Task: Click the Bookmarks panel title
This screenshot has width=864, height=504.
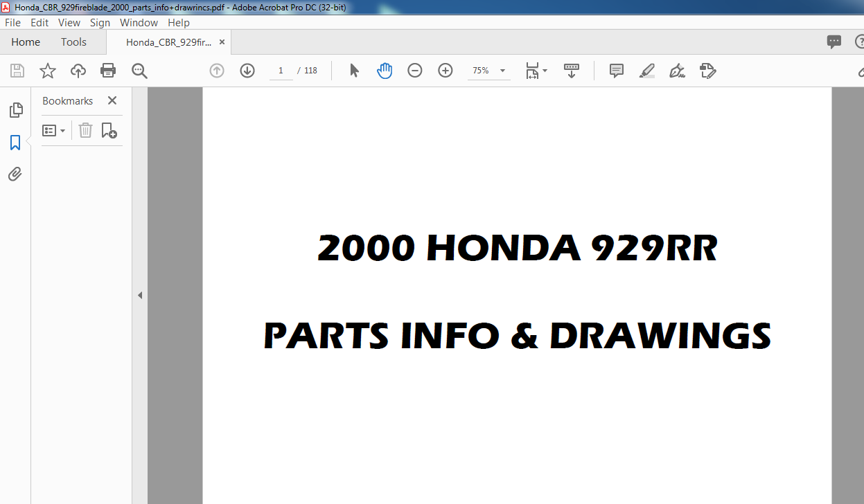Action: click(67, 100)
